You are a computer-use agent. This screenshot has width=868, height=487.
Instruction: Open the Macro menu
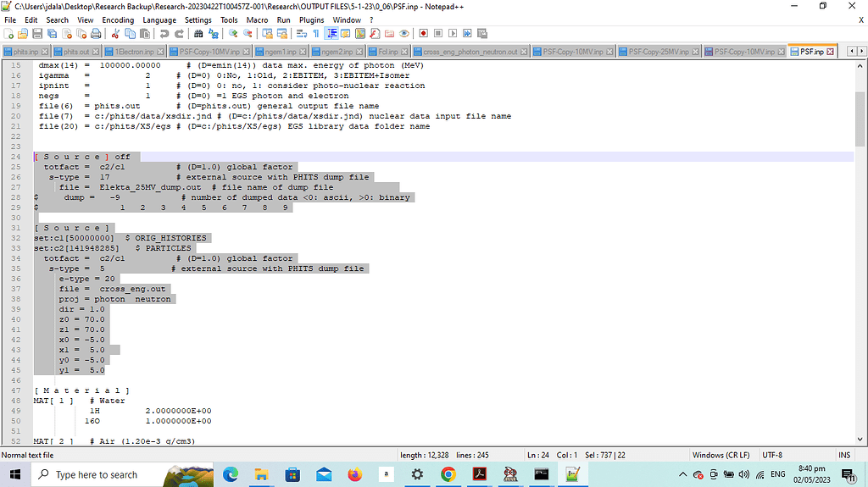pos(257,20)
